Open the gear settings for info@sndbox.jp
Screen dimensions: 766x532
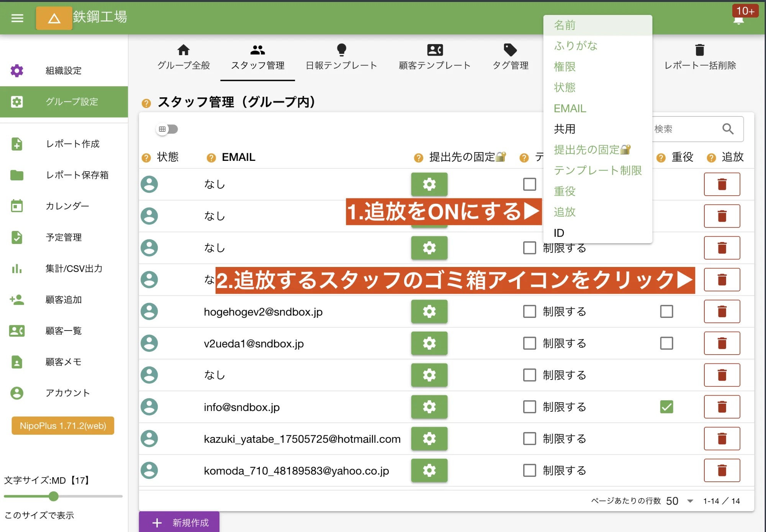(429, 407)
